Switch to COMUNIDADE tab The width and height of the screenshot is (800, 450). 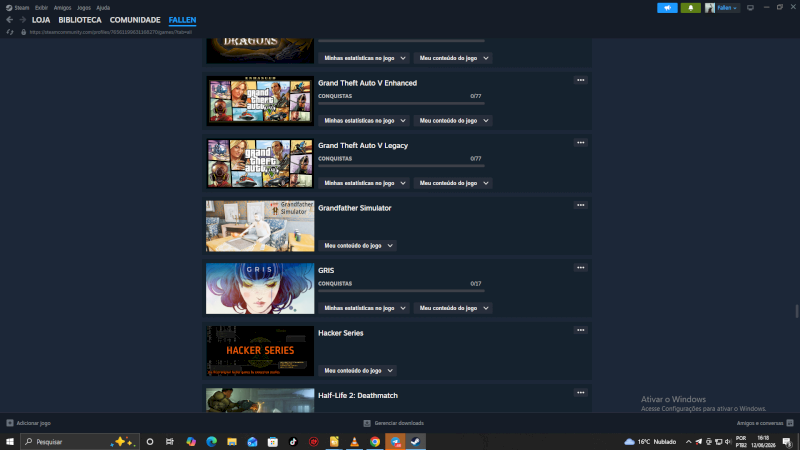coord(135,20)
